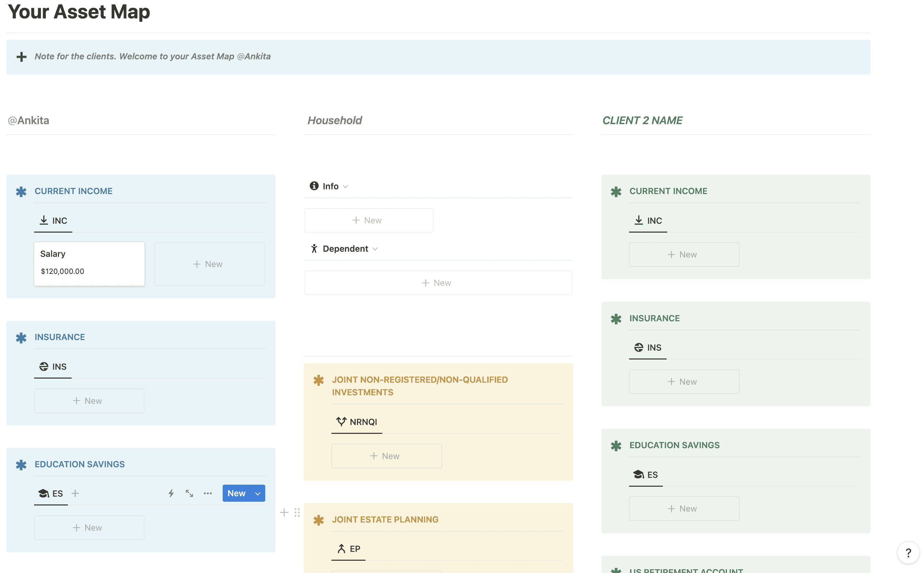Screen dimensions: 924x573
Task: Select the EP tab in Joint Estate Planning
Action: pyautogui.click(x=349, y=548)
